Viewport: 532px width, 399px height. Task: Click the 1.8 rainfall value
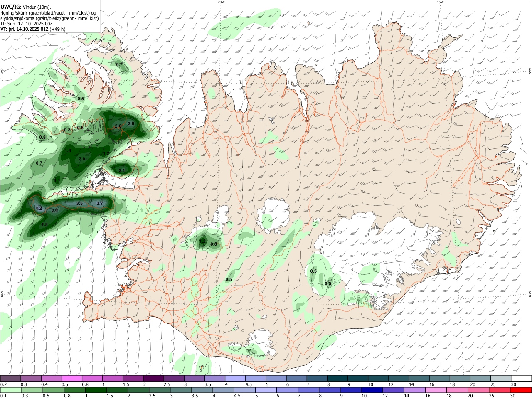45,224
